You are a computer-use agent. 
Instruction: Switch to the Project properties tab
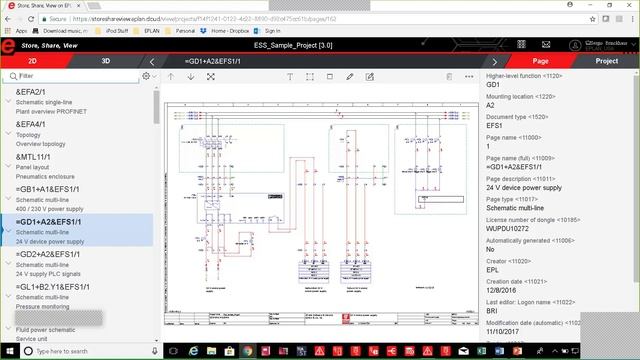607,61
